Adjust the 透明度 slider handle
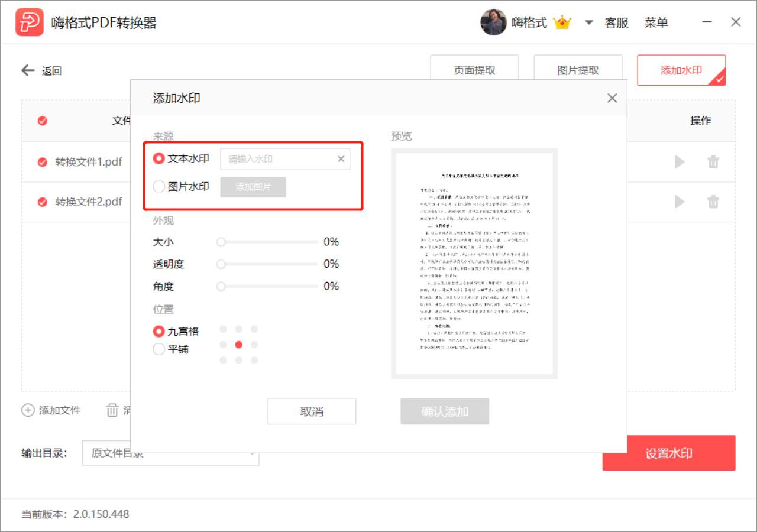 [x=221, y=264]
